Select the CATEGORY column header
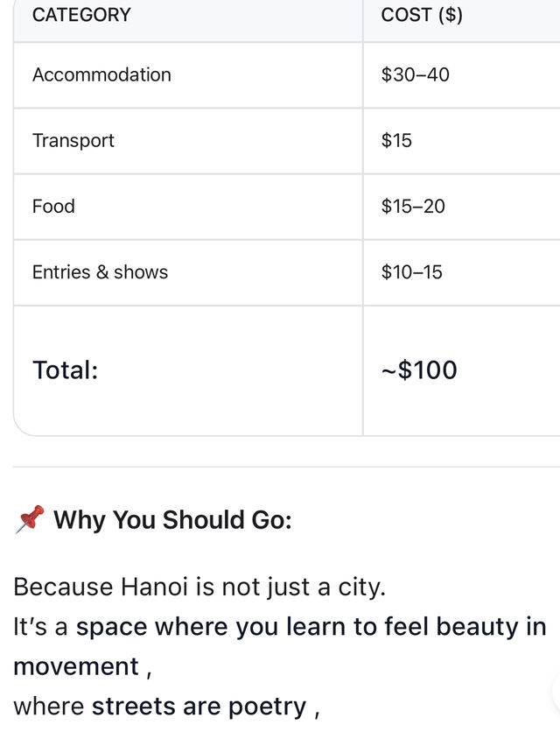Image resolution: width=560 pixels, height=746 pixels. [81, 15]
